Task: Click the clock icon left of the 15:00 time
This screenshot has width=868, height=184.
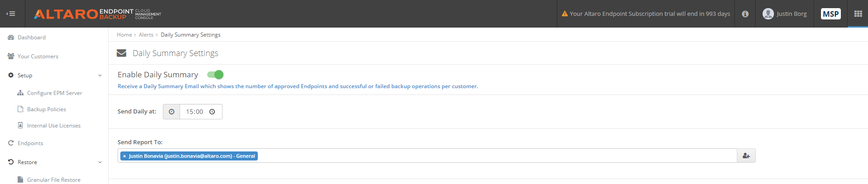Action: 171,112
